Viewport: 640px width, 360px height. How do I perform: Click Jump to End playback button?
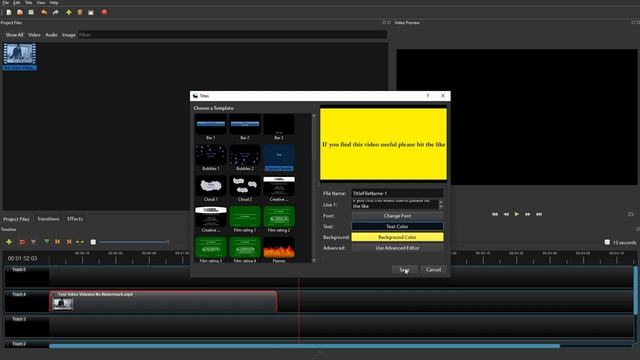(539, 214)
